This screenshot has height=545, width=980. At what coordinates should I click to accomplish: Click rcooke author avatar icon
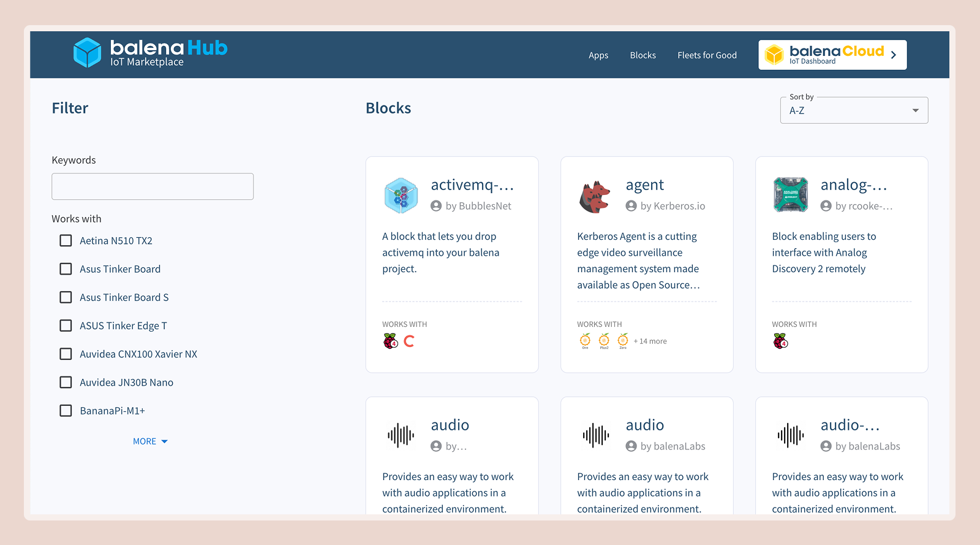[x=826, y=206]
